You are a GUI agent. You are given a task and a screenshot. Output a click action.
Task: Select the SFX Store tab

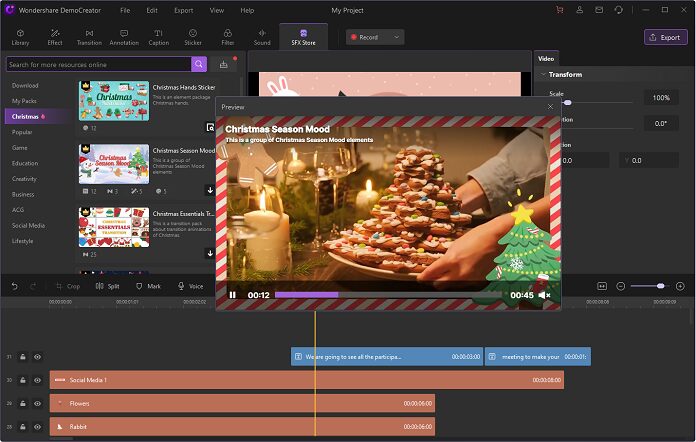(x=304, y=37)
